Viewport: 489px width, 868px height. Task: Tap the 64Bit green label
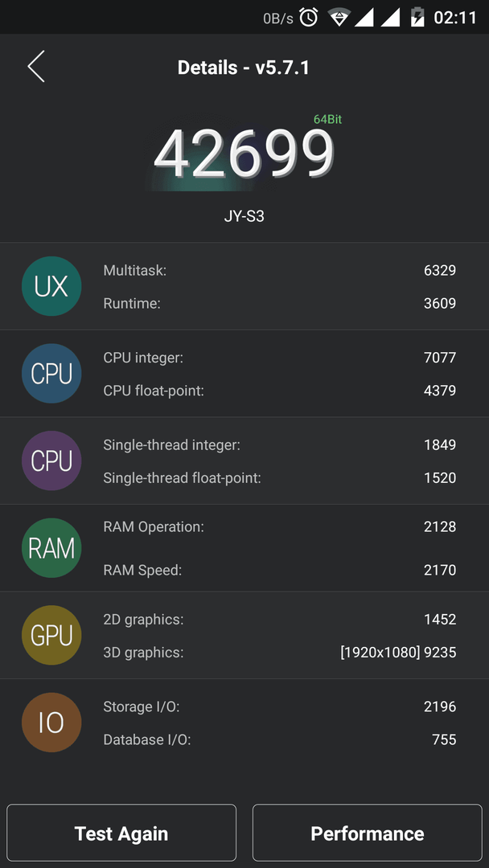pos(327,119)
